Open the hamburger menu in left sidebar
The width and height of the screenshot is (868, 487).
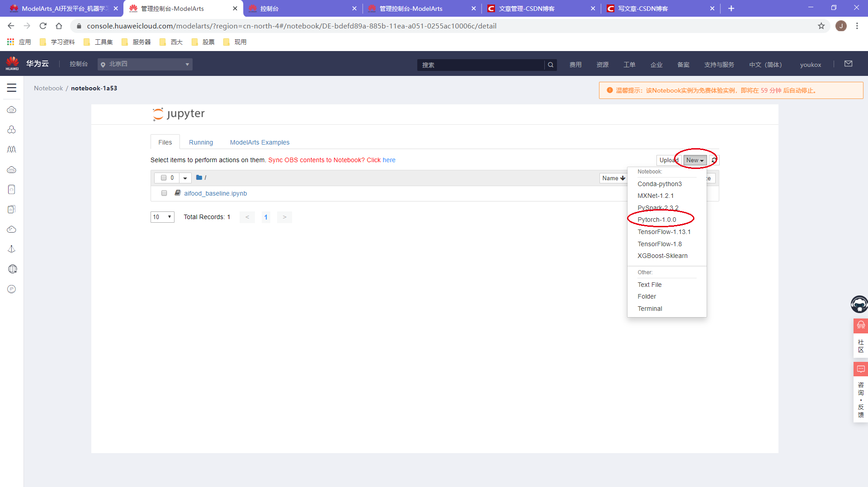pos(12,88)
